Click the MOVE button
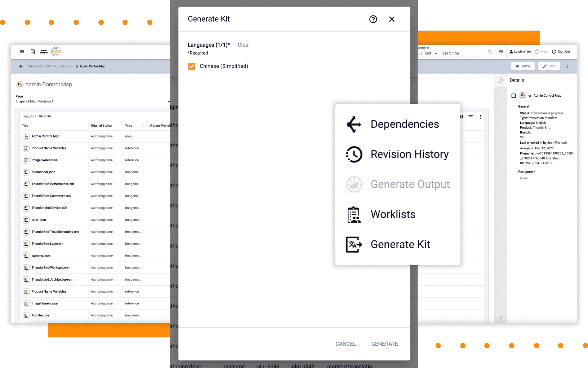This screenshot has height=368, width=588. (523, 66)
